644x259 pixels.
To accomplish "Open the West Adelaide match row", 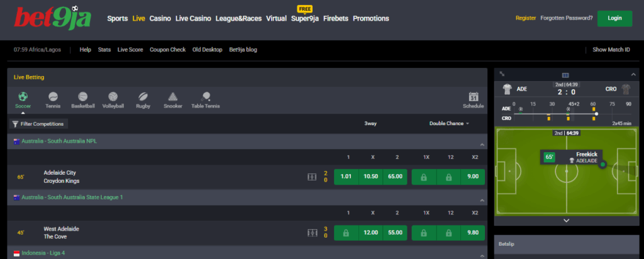I will 247,233.
